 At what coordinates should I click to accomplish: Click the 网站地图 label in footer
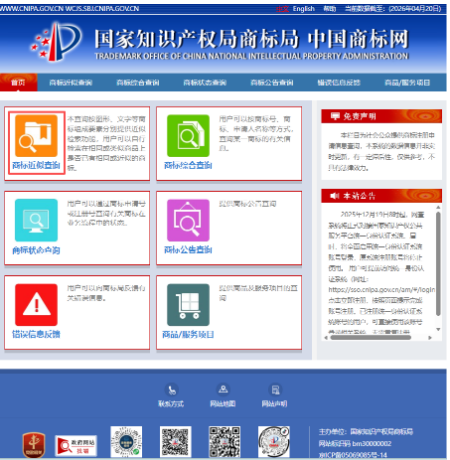coord(223,404)
